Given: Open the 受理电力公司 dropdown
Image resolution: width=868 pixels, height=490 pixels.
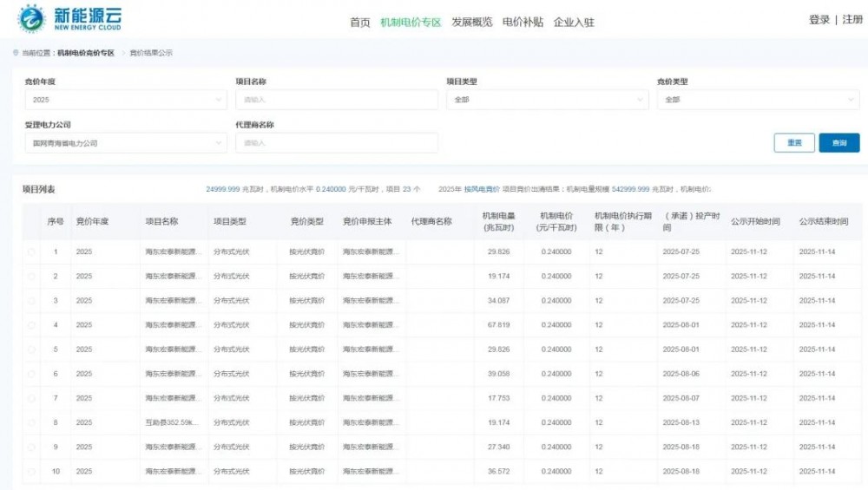Looking at the screenshot, I should click(125, 143).
